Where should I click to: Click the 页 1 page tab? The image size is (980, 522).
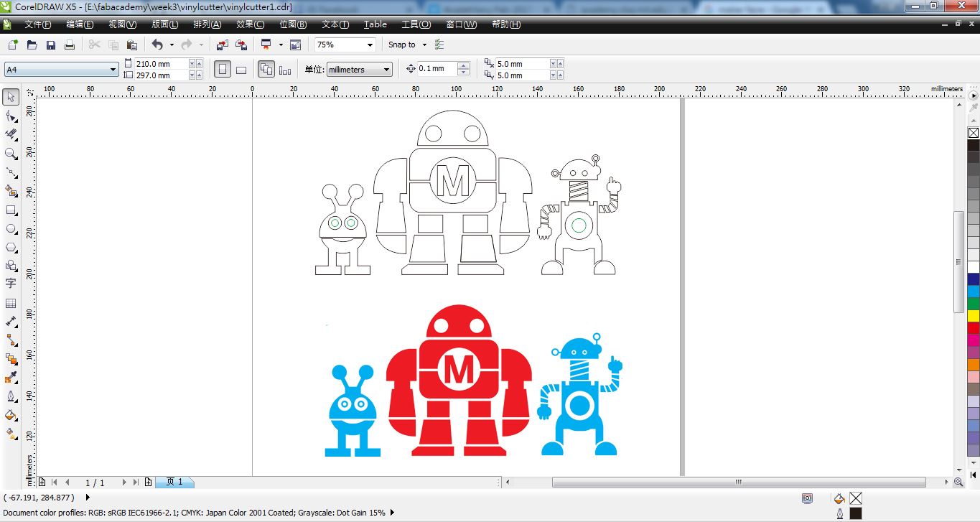click(174, 482)
